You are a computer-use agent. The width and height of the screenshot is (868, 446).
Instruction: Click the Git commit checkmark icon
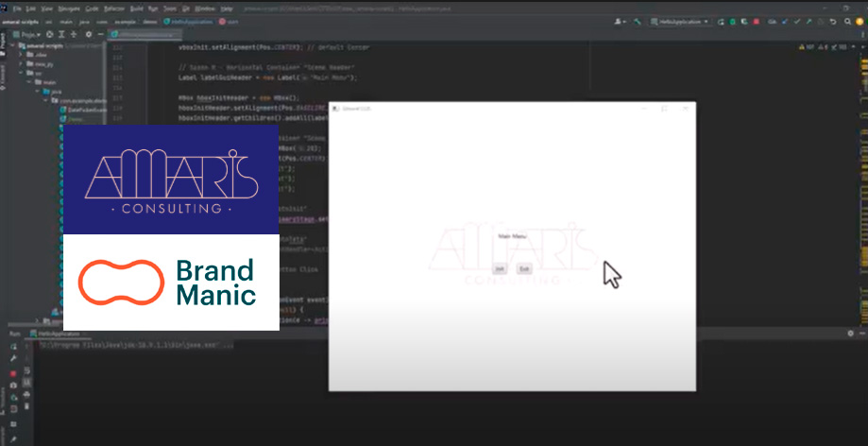pos(796,22)
